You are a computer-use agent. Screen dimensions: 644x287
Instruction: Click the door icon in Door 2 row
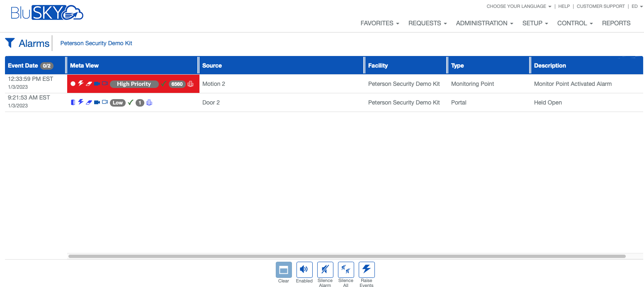click(73, 102)
